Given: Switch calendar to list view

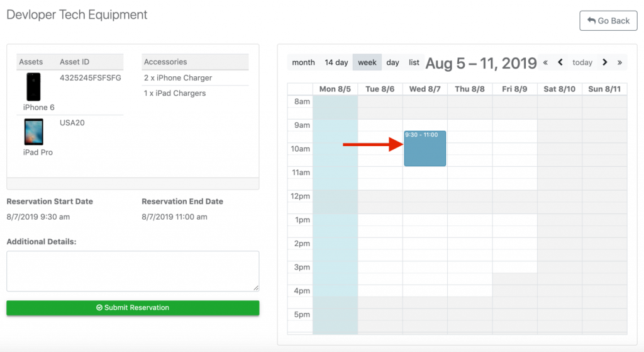Looking at the screenshot, I should coord(414,62).
